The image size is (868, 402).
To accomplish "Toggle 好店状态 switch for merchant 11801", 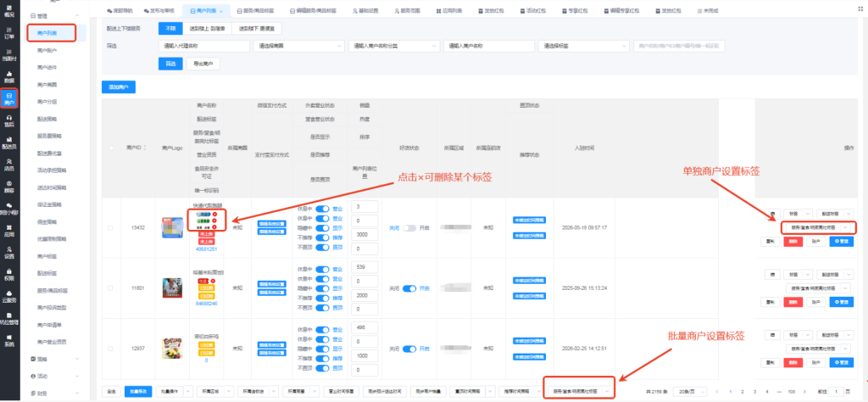I will pyautogui.click(x=409, y=288).
